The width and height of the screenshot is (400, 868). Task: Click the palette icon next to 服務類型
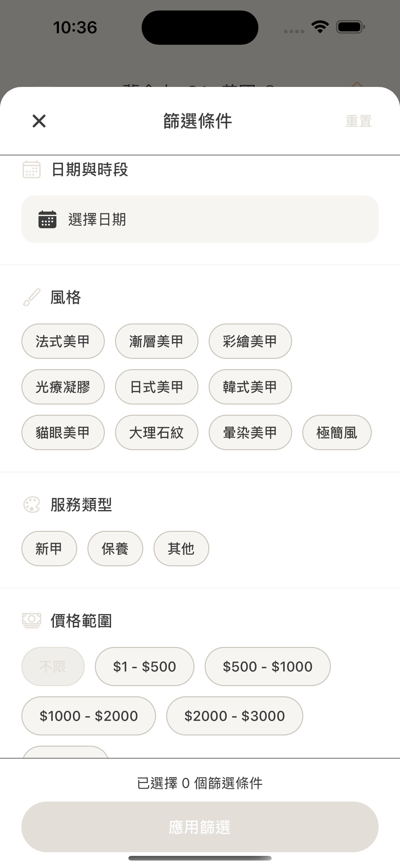pos(32,505)
